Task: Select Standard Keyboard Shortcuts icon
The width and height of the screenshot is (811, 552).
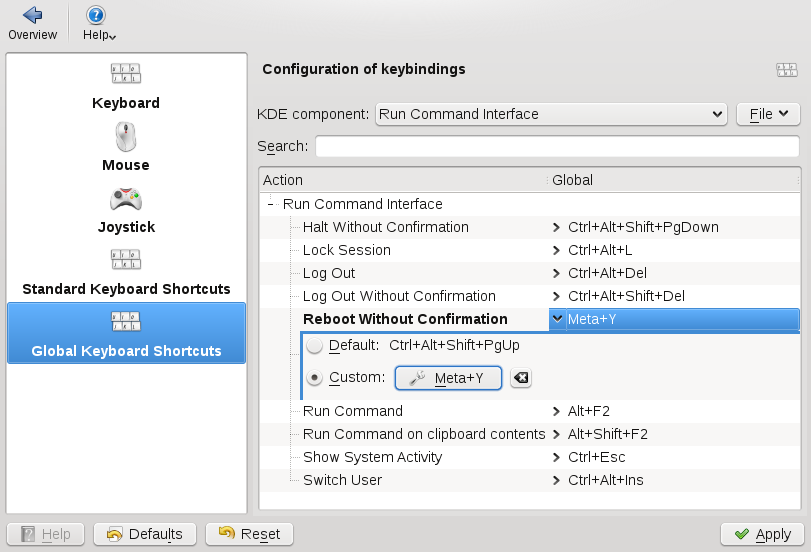Action: (x=126, y=260)
